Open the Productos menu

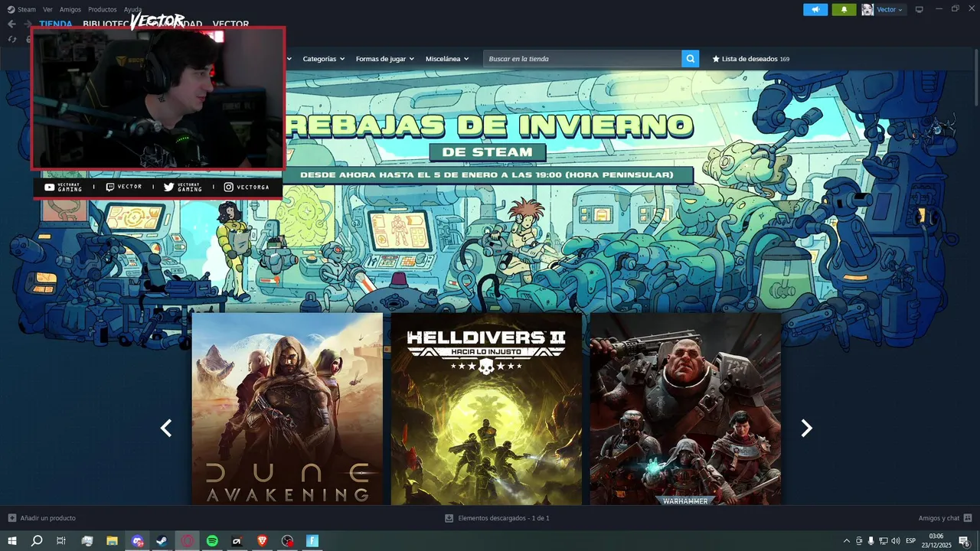tap(103, 9)
